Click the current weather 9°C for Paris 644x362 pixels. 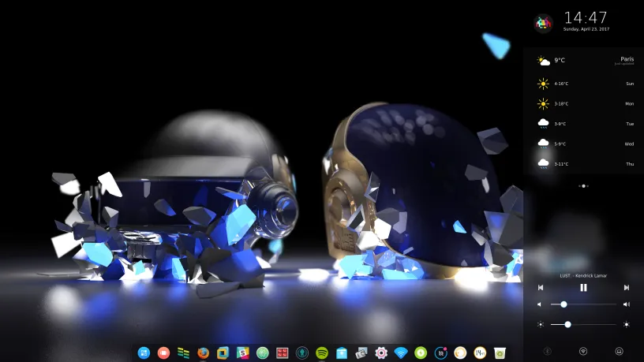pyautogui.click(x=560, y=60)
